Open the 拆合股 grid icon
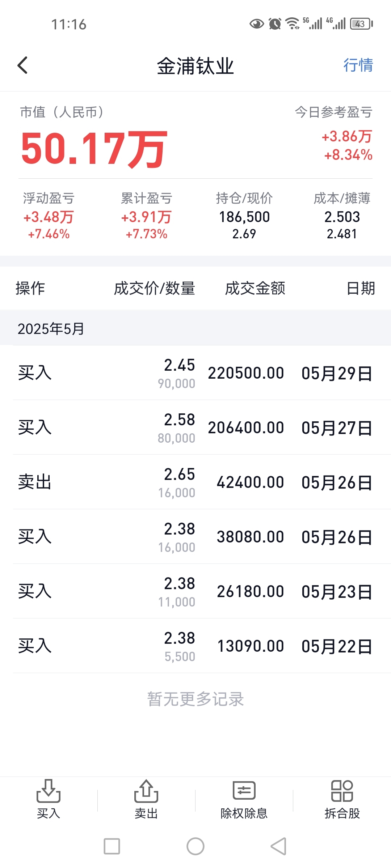Image resolution: width=391 pixels, height=868 pixels. tap(342, 791)
